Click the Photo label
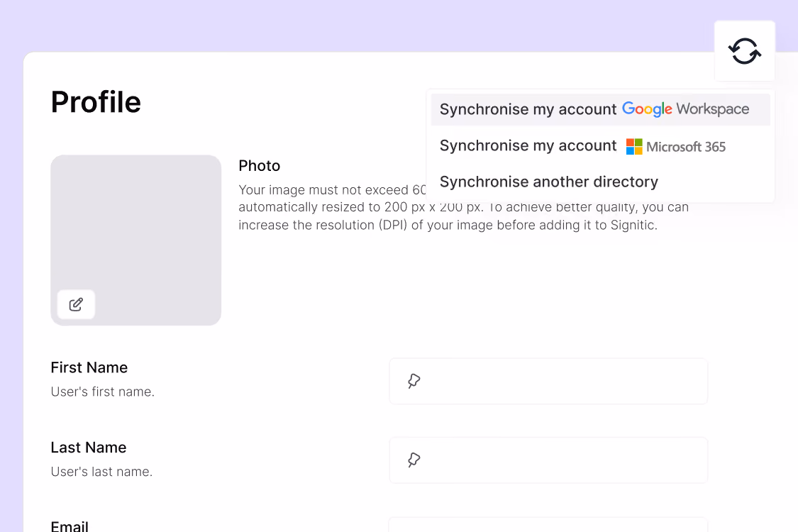 259,165
